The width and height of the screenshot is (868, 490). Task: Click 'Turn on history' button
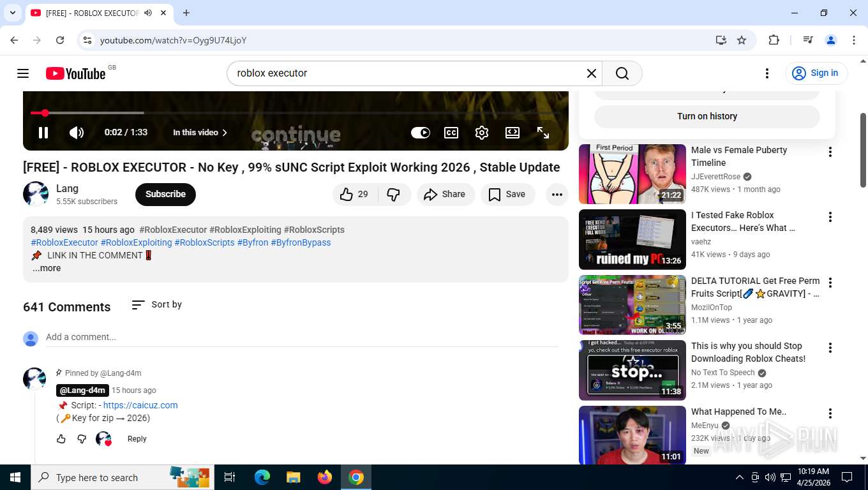click(x=707, y=116)
